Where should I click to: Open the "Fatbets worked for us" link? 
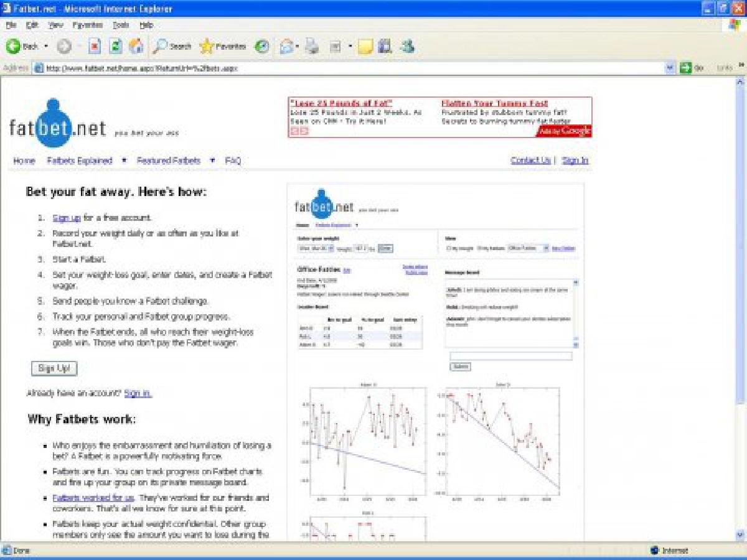click(93, 498)
